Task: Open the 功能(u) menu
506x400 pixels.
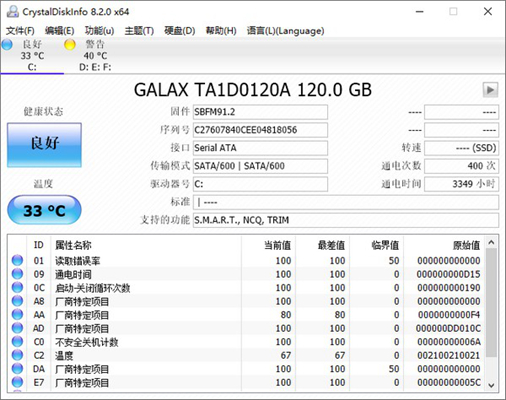Action: (99, 31)
